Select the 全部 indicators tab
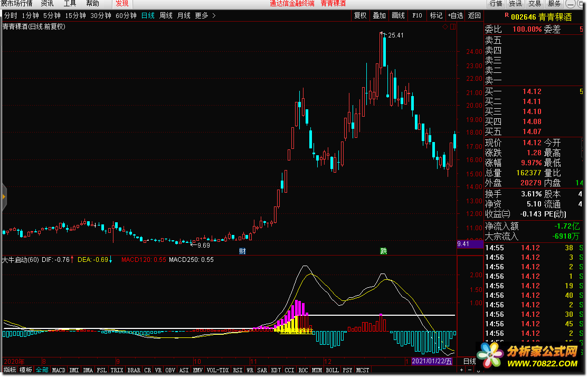The width and height of the screenshot is (588, 377). click(42, 370)
